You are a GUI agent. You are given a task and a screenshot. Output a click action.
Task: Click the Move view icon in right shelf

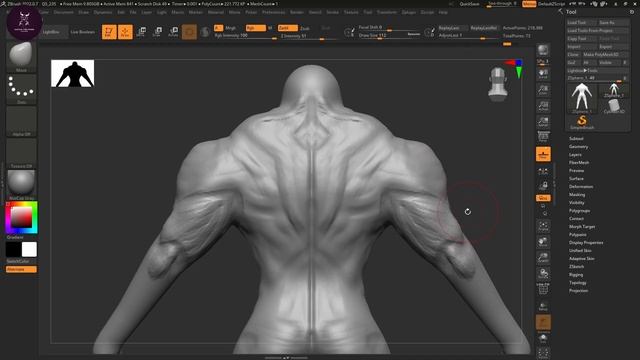543,242
